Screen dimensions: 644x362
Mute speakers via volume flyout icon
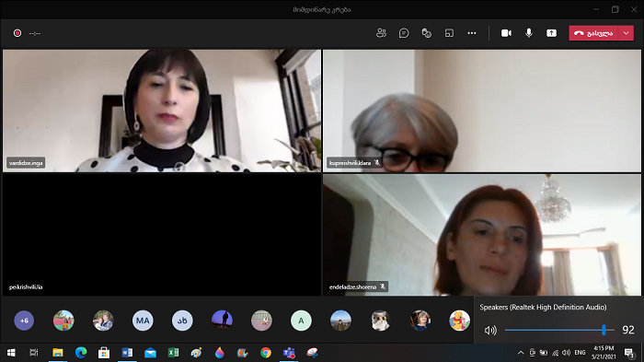[x=490, y=331]
